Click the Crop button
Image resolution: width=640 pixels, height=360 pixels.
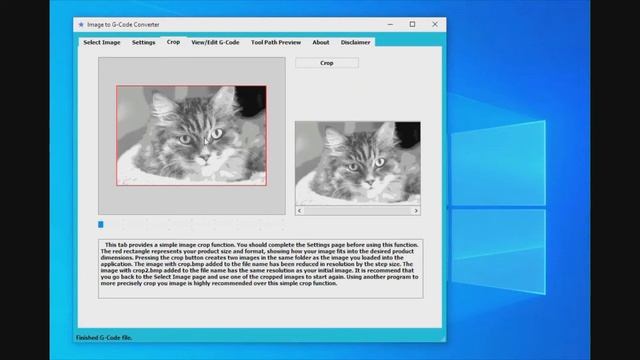(x=327, y=63)
